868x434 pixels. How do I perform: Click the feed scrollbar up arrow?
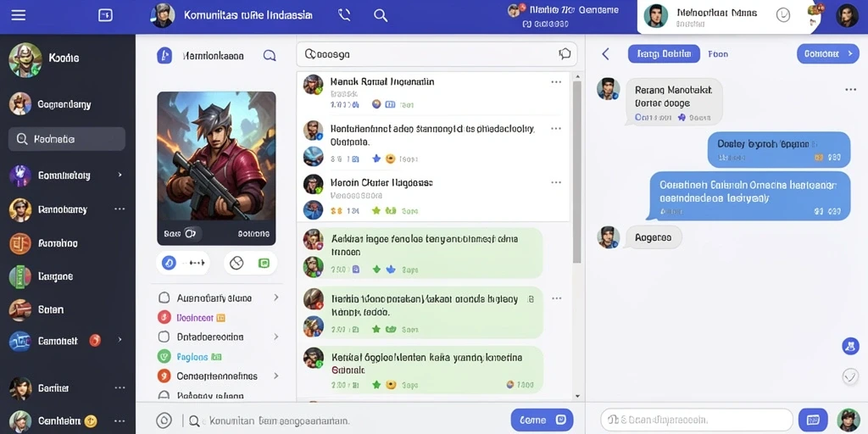577,76
